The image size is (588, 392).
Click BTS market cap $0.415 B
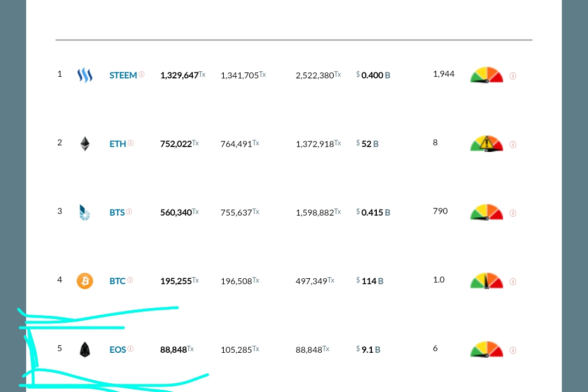(373, 213)
